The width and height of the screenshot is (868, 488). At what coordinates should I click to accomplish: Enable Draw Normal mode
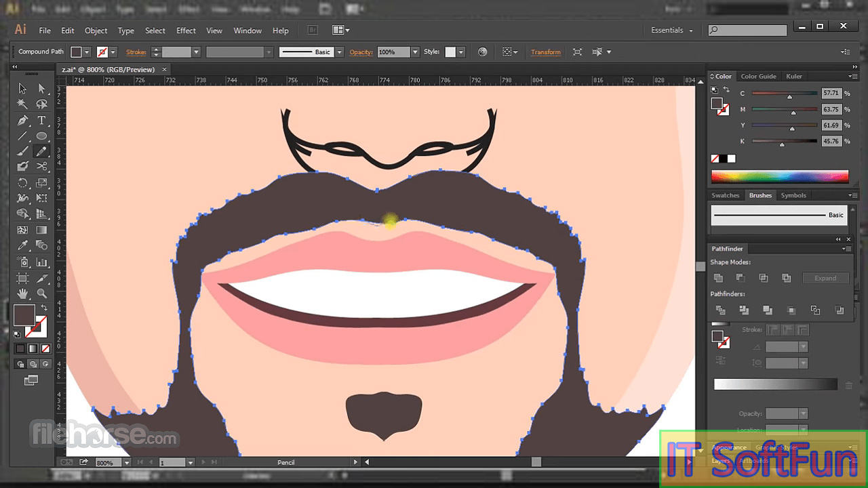(x=20, y=364)
